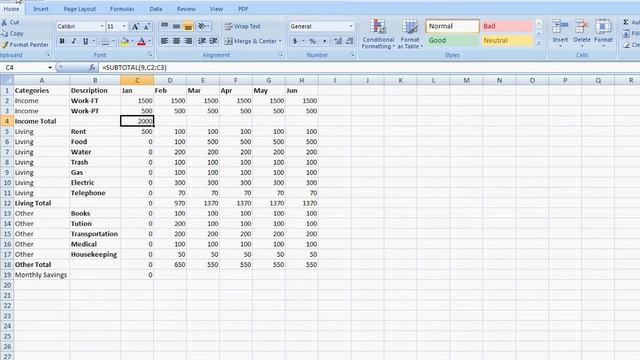This screenshot has height=360, width=640.
Task: Click the Delete cells button
Action: pos(582,33)
